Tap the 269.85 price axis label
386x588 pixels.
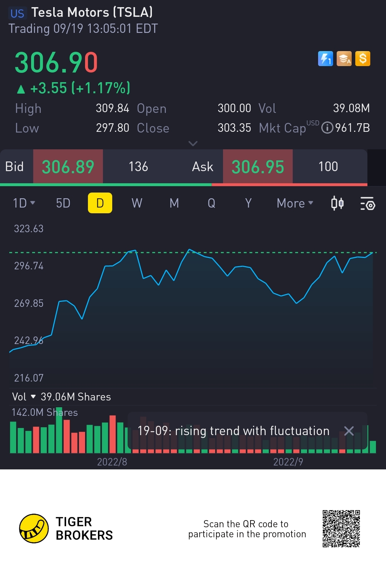[x=29, y=303]
